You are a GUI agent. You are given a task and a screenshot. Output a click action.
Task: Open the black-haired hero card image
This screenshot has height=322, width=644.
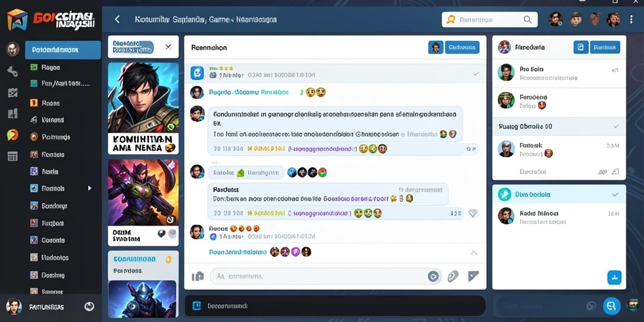(143, 97)
